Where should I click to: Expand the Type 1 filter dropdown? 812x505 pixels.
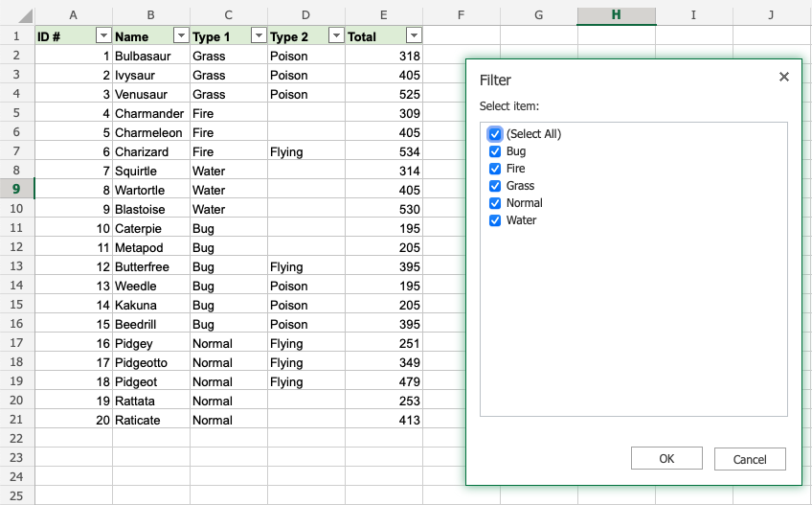tap(258, 36)
